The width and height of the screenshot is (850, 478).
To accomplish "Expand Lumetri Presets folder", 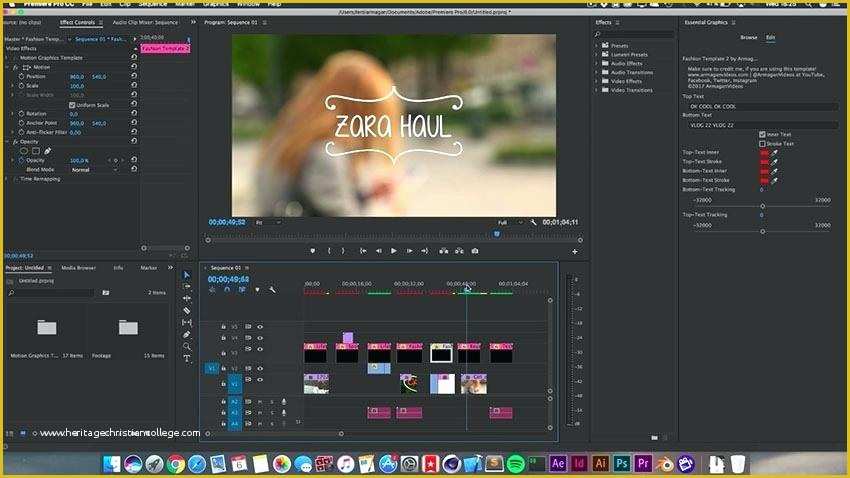I will (597, 54).
